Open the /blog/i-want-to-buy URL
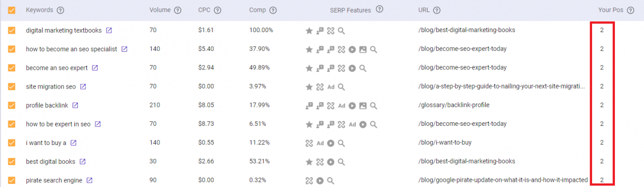The image size is (644, 187). click(x=445, y=143)
